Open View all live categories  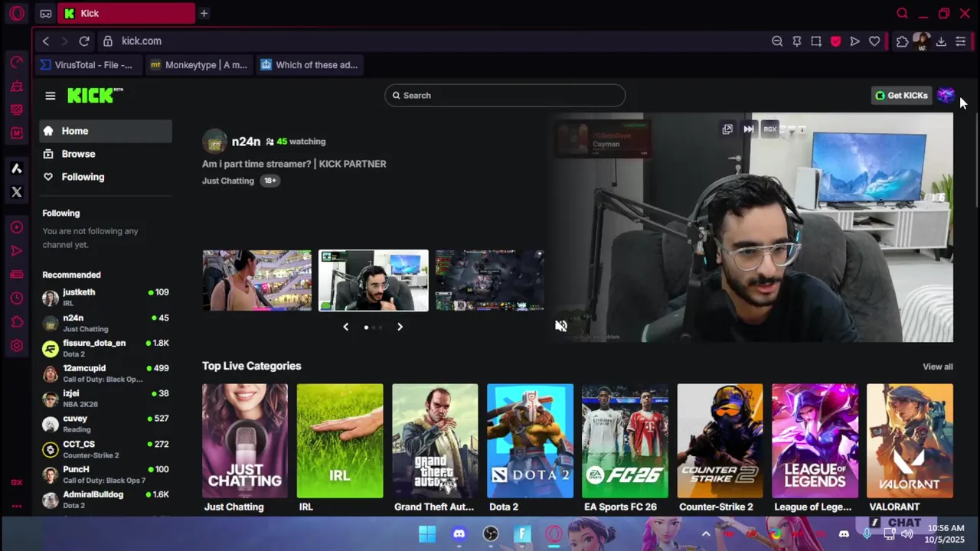click(x=938, y=367)
